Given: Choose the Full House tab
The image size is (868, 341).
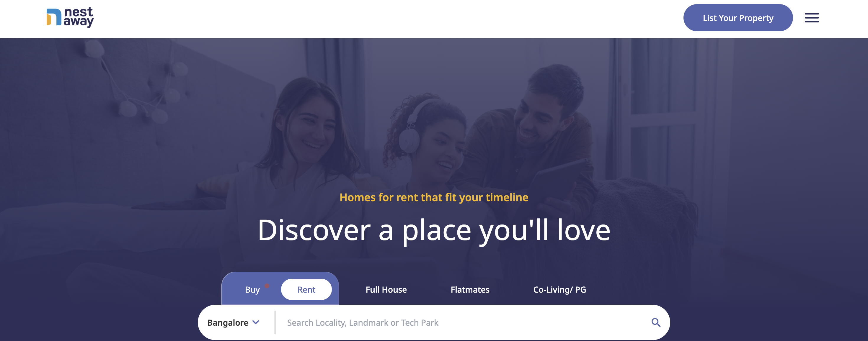Looking at the screenshot, I should coord(386,289).
